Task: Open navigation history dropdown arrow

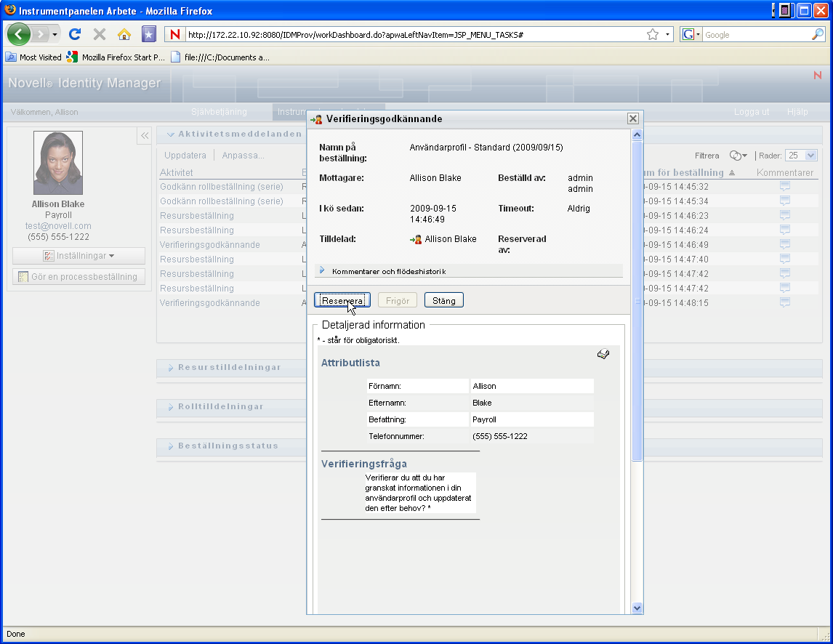Action: (x=55, y=35)
